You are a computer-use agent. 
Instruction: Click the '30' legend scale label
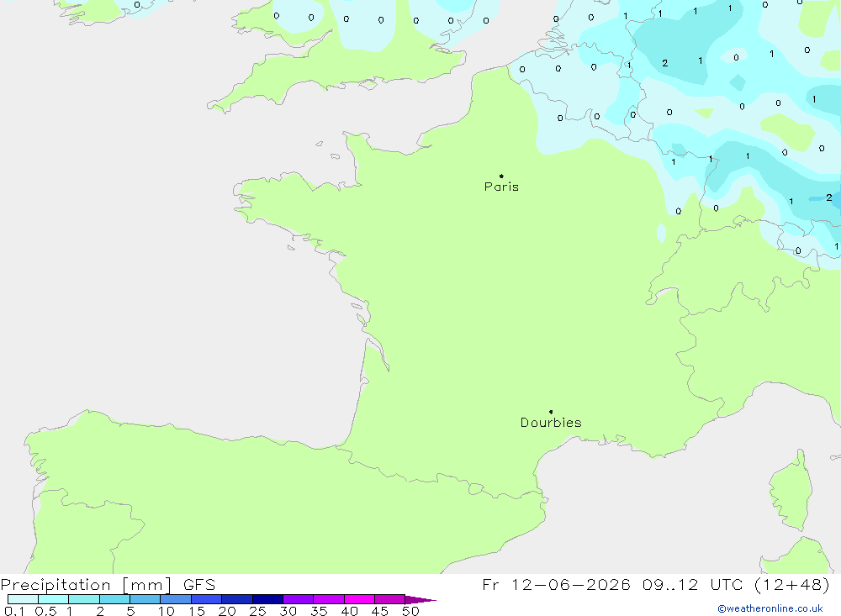pyautogui.click(x=288, y=611)
